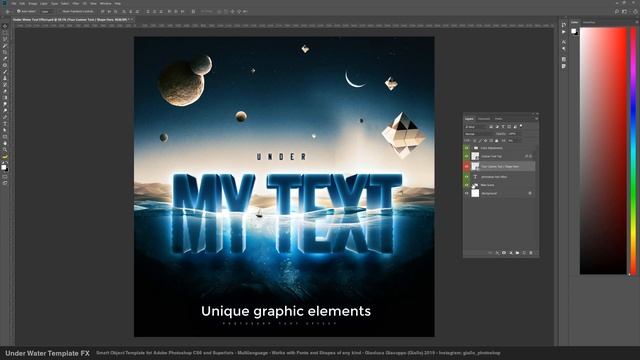Switch to the Channels tab

click(484, 119)
